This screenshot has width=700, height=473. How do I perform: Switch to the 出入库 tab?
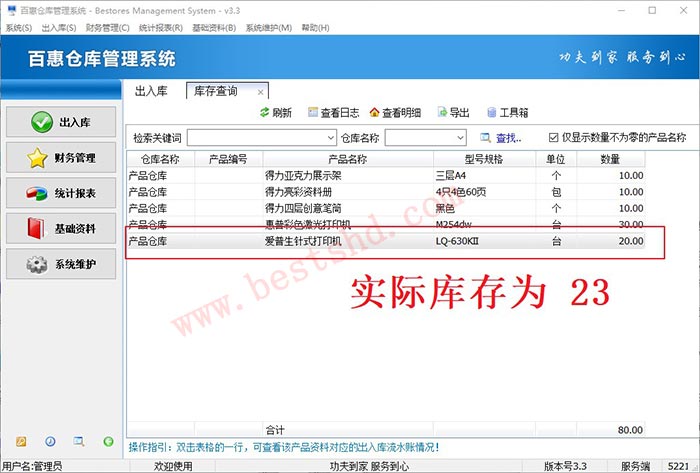[x=151, y=91]
